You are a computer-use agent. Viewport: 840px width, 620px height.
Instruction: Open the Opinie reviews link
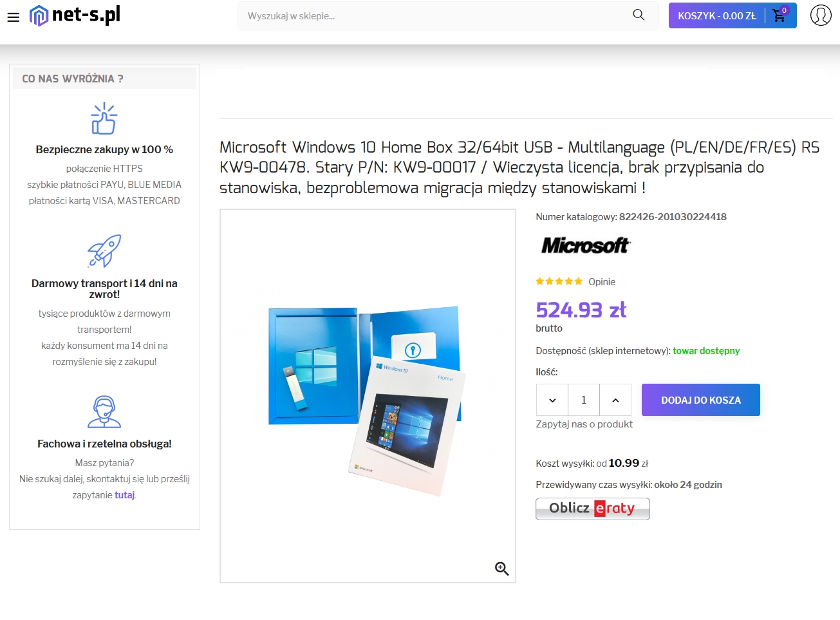coord(602,282)
